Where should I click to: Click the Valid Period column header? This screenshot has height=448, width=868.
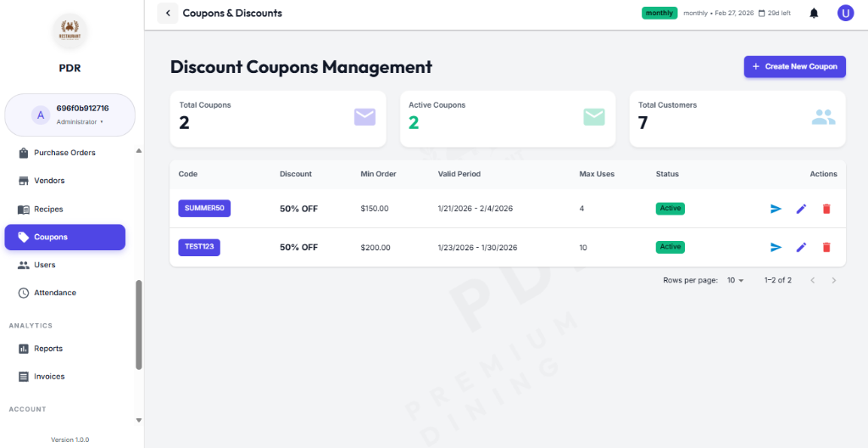pyautogui.click(x=459, y=174)
